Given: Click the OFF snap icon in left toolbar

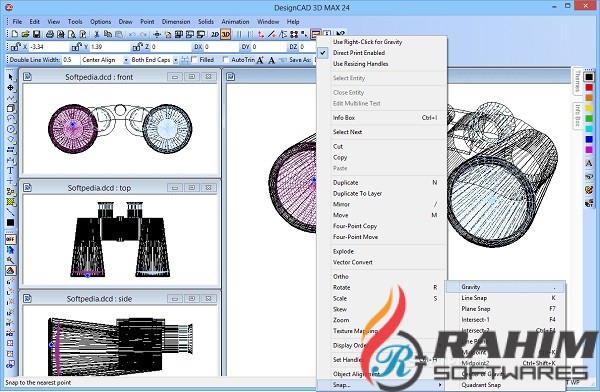Looking at the screenshot, I should click(11, 239).
